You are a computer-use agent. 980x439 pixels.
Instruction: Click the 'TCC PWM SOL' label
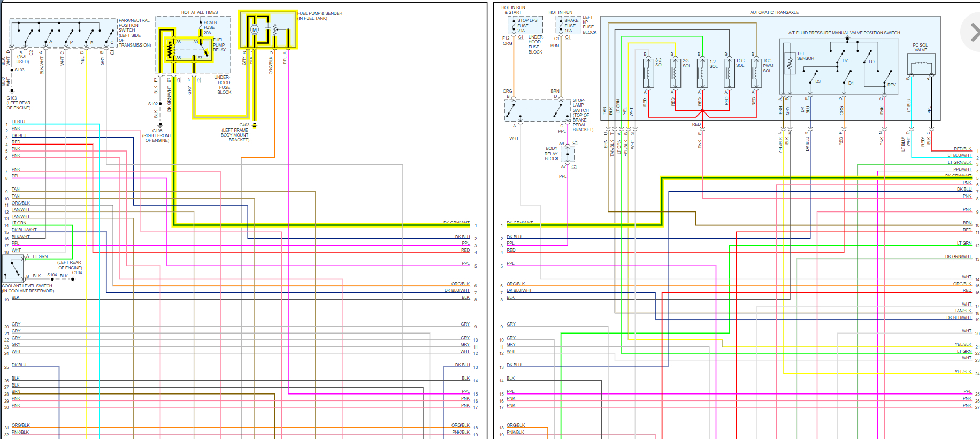click(x=768, y=66)
